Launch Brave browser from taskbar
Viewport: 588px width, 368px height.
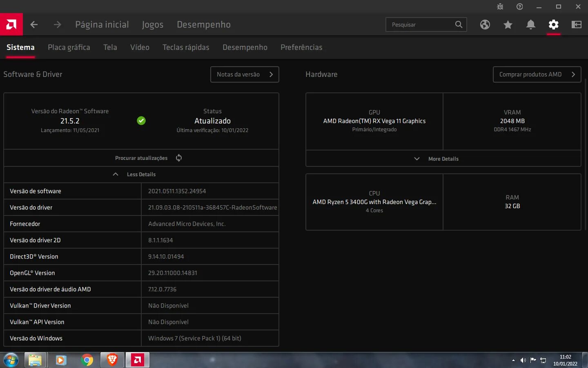tap(112, 360)
